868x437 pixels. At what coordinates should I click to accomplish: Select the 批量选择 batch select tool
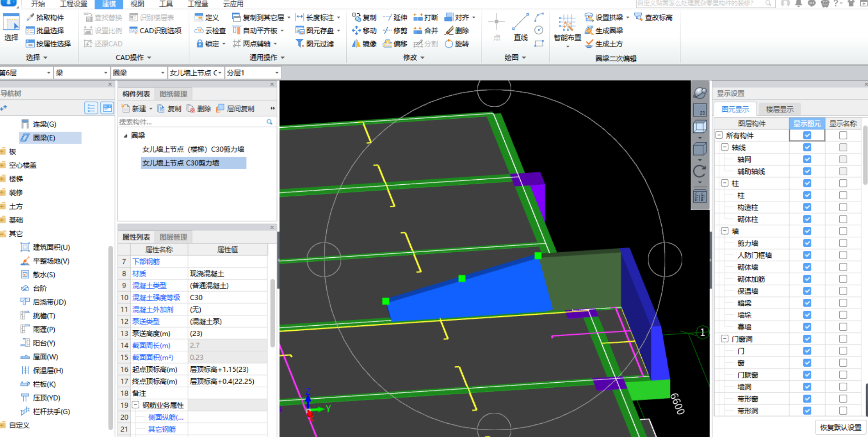pyautogui.click(x=45, y=31)
